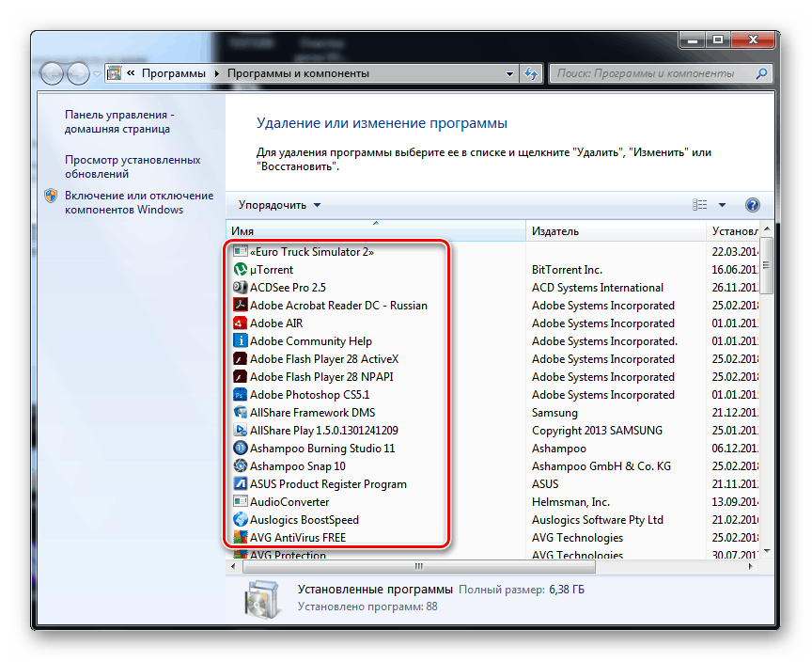Screen dimensions: 812x662
Task: Click the horizontal scrollbar thumb
Action: 419,567
